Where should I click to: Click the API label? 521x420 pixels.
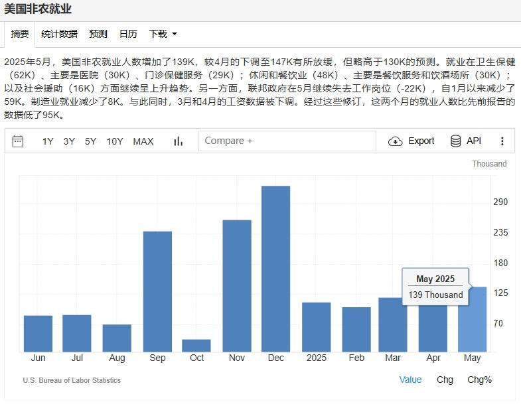pyautogui.click(x=473, y=141)
